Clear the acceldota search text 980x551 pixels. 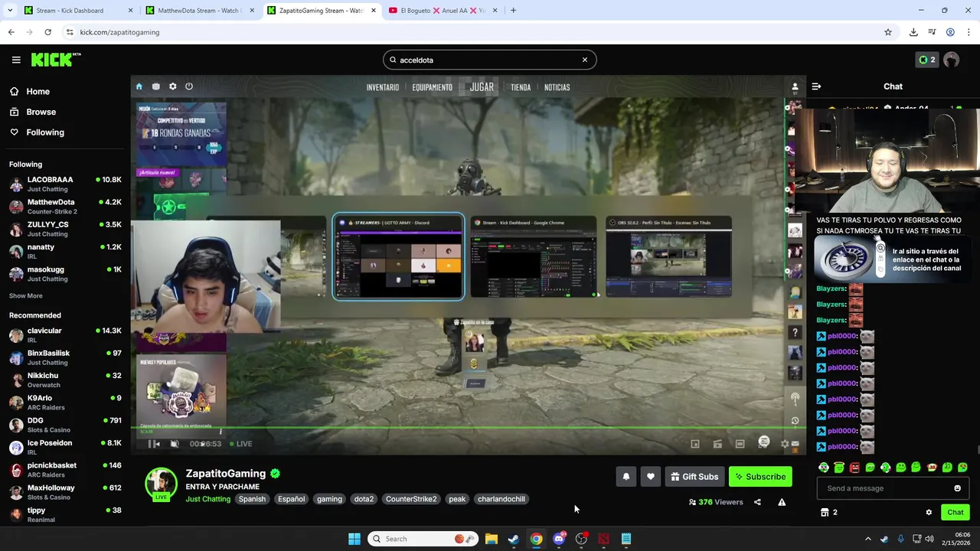[x=584, y=60]
